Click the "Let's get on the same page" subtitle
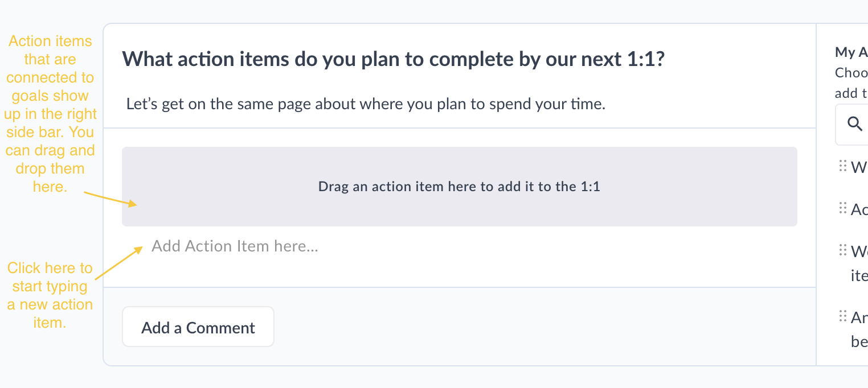868x388 pixels. coord(365,105)
